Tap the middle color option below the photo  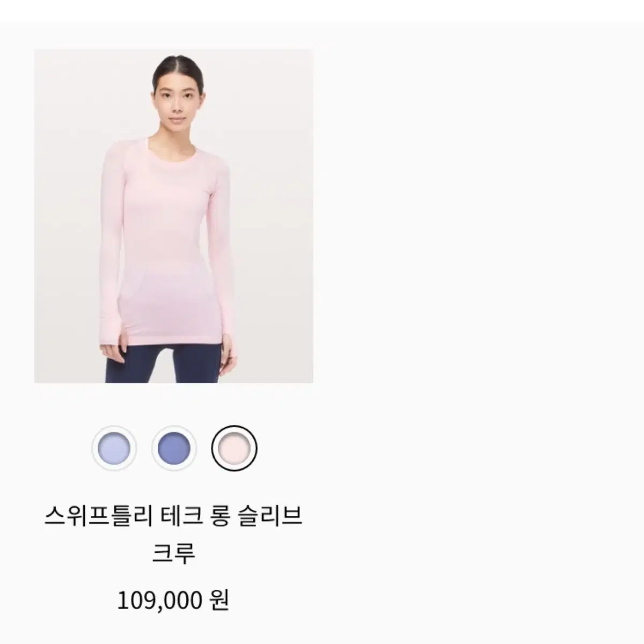pyautogui.click(x=174, y=448)
